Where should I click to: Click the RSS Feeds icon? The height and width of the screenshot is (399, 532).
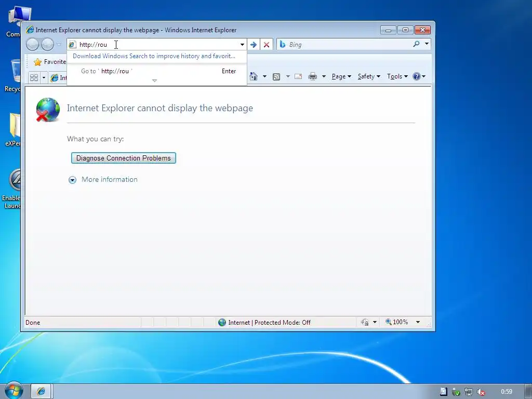276,77
